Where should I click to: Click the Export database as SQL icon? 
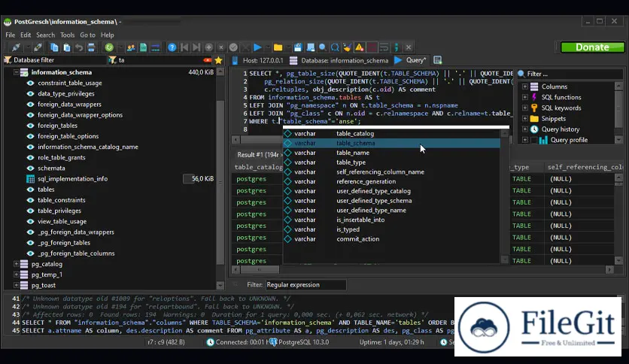pyautogui.click(x=143, y=47)
